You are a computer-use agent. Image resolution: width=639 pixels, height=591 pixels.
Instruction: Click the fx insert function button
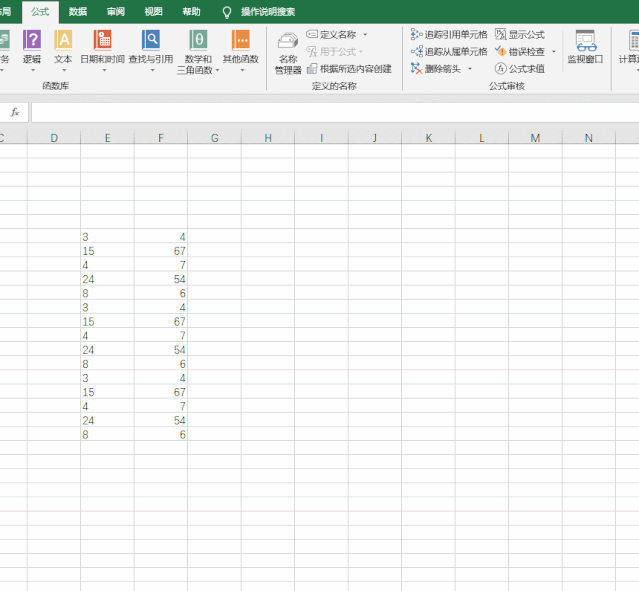[x=15, y=112]
